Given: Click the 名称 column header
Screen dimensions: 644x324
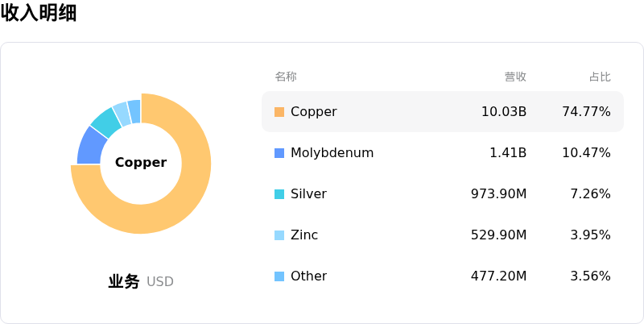Looking at the screenshot, I should (x=286, y=77).
